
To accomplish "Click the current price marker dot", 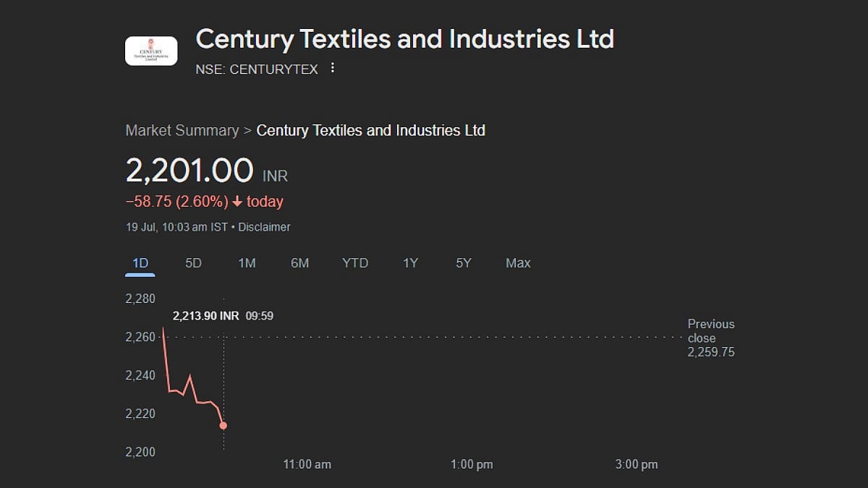I will 223,425.
